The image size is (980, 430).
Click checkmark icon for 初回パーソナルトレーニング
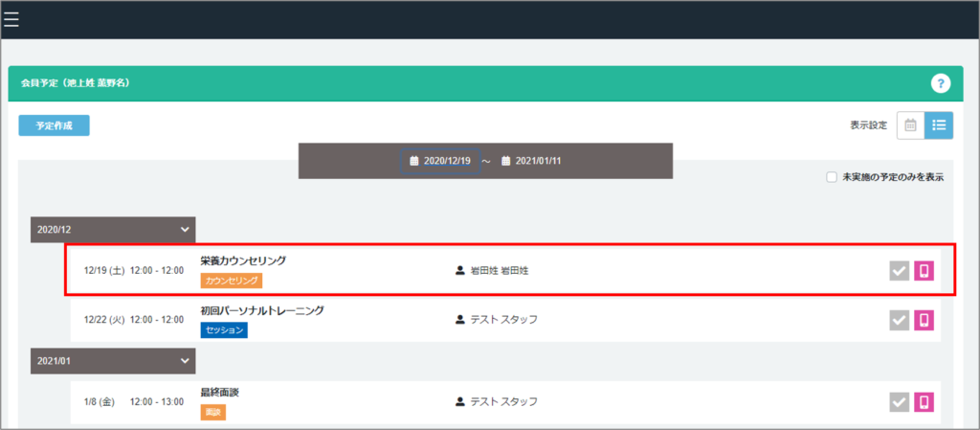pyautogui.click(x=900, y=320)
